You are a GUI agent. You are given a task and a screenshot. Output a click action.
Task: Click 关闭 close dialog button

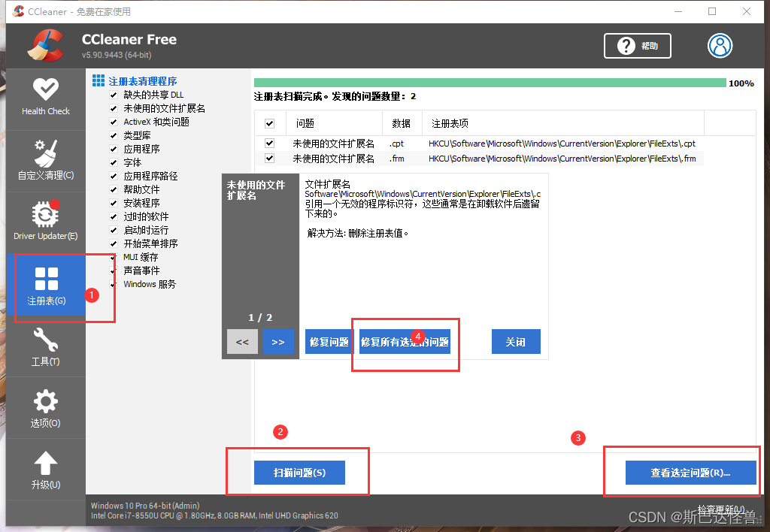(x=516, y=342)
